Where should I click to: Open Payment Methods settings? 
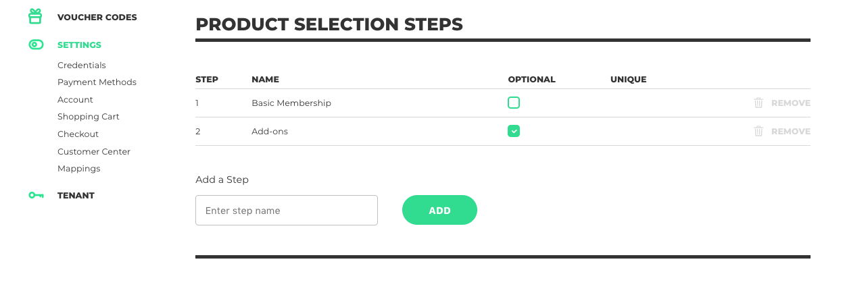click(x=97, y=82)
